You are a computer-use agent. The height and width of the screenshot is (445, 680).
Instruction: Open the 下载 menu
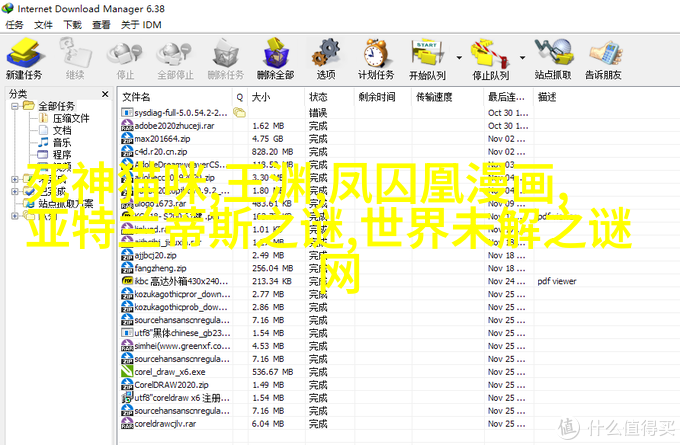(72, 25)
